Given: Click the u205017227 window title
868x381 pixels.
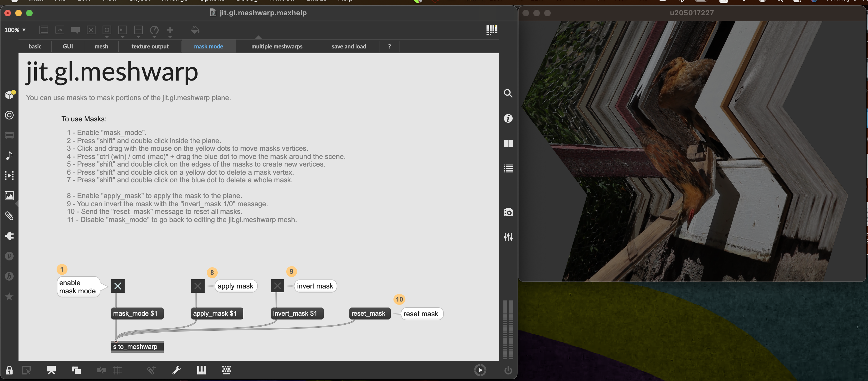Looking at the screenshot, I should point(692,13).
